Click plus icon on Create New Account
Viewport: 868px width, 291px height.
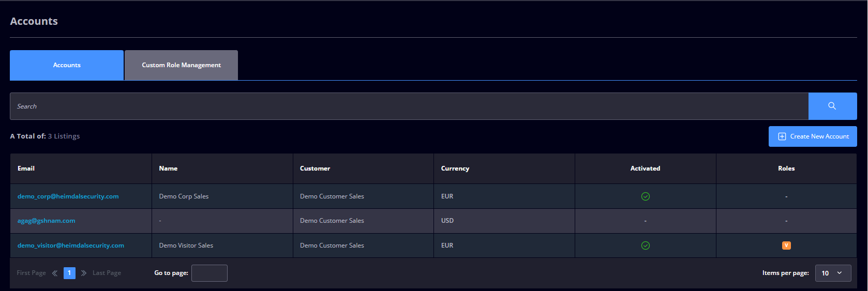(782, 136)
